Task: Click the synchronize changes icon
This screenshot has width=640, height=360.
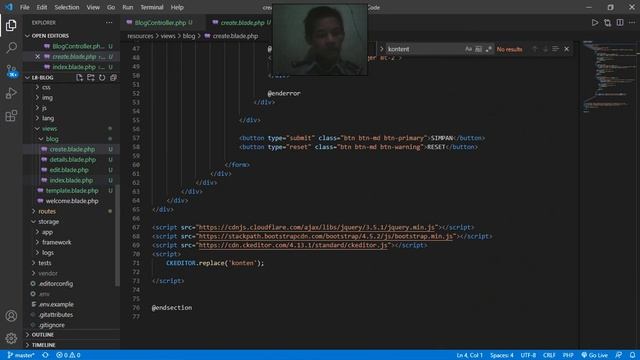Action: tap(45, 355)
